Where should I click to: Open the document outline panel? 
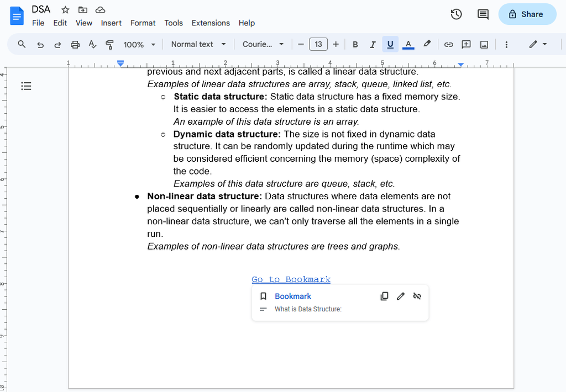pos(26,86)
